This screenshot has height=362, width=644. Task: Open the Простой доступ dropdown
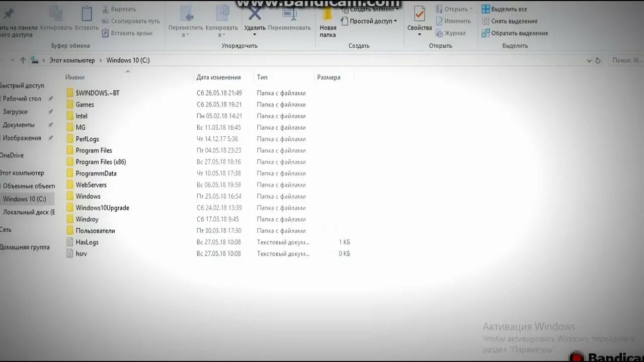tap(369, 21)
